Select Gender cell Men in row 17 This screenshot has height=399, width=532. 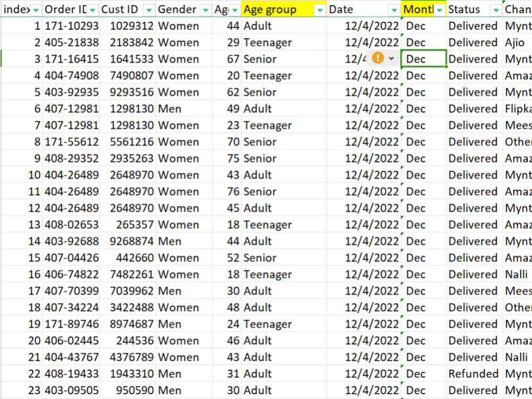[x=184, y=291]
